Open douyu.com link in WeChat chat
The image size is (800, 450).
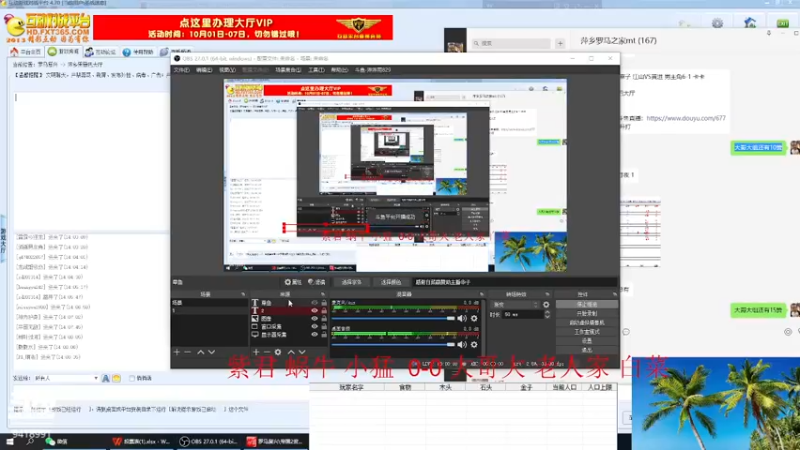click(686, 118)
